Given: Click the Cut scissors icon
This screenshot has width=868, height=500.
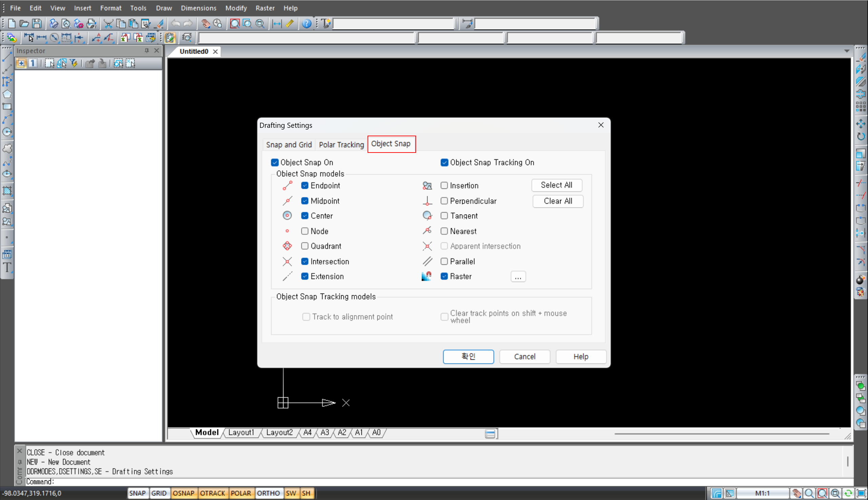Looking at the screenshot, I should click(x=108, y=23).
